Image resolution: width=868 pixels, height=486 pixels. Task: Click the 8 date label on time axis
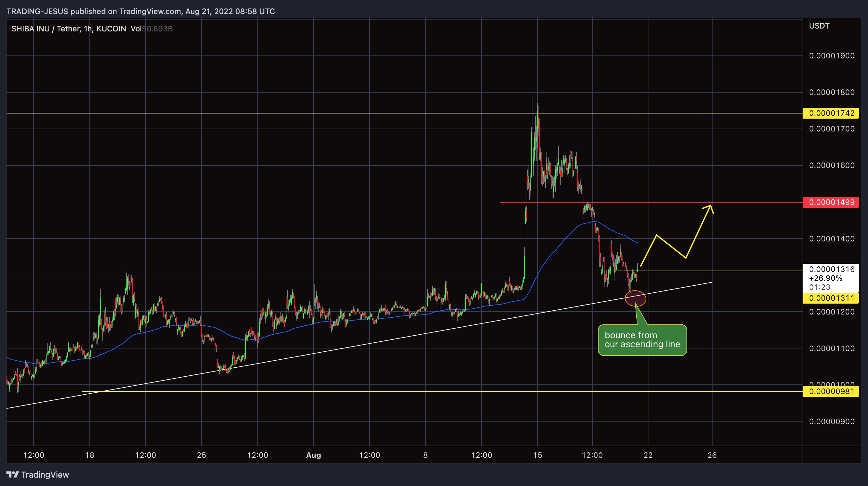tap(426, 455)
